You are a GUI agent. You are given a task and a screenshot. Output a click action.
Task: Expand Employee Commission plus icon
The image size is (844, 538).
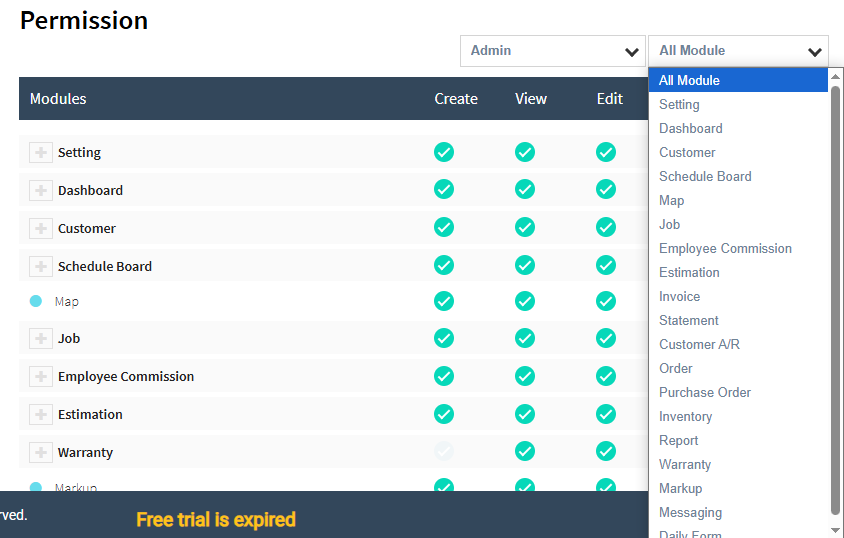pyautogui.click(x=41, y=377)
